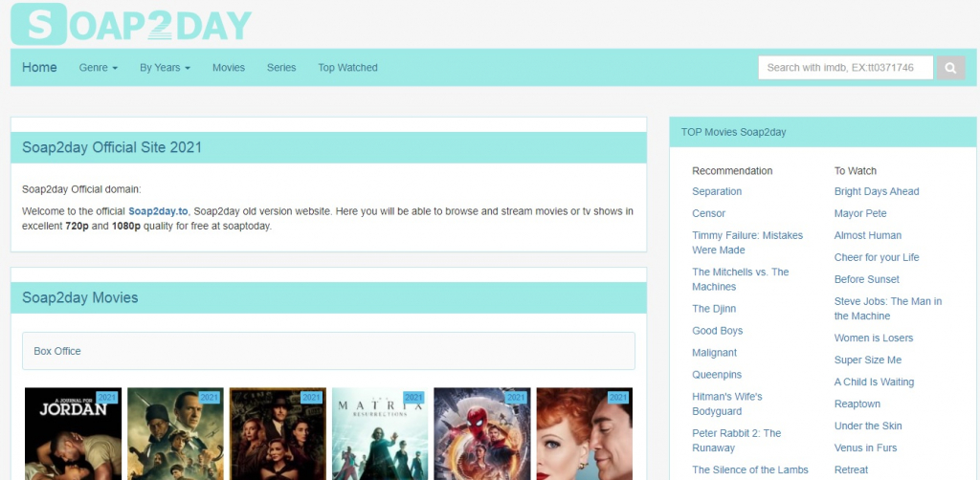Open Separation movie link
Screen dimensions: 980x480
(x=717, y=191)
